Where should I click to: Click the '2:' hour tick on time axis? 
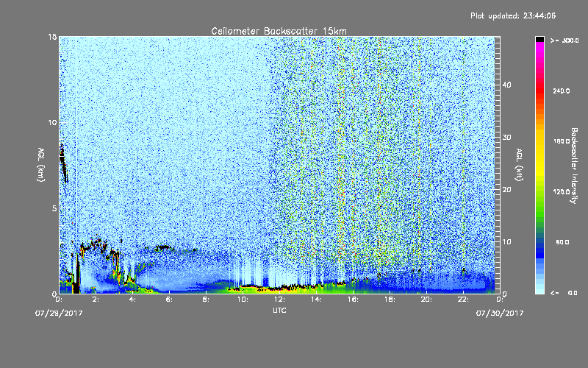(96, 300)
